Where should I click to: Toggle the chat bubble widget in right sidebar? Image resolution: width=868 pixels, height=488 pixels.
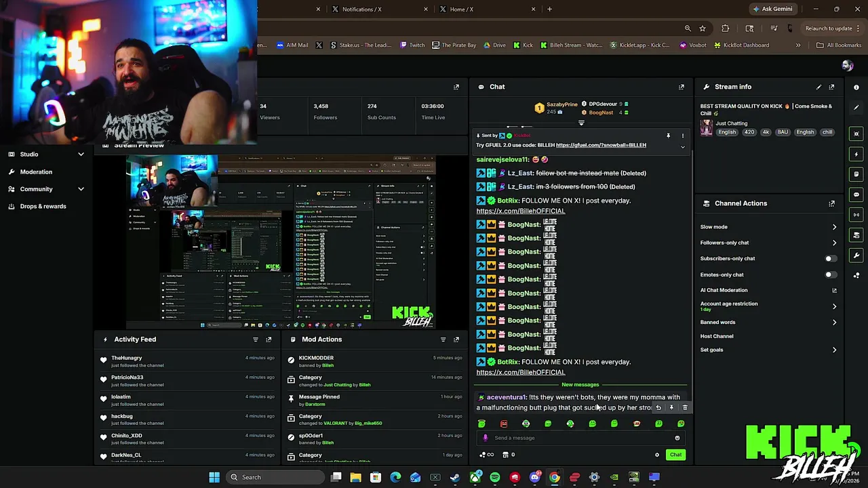(x=856, y=195)
